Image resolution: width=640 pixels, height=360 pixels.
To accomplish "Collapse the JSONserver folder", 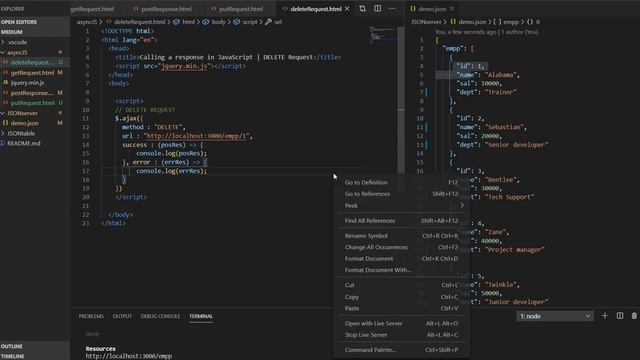I will click(21, 113).
